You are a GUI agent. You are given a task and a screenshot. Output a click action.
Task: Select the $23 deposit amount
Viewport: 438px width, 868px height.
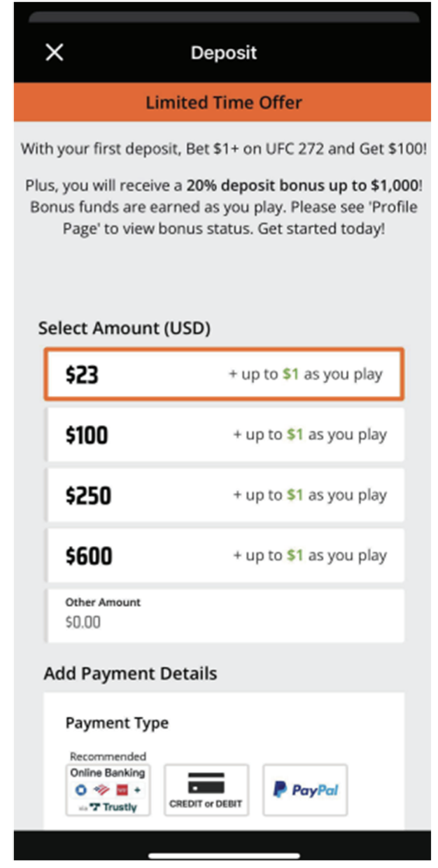[224, 374]
